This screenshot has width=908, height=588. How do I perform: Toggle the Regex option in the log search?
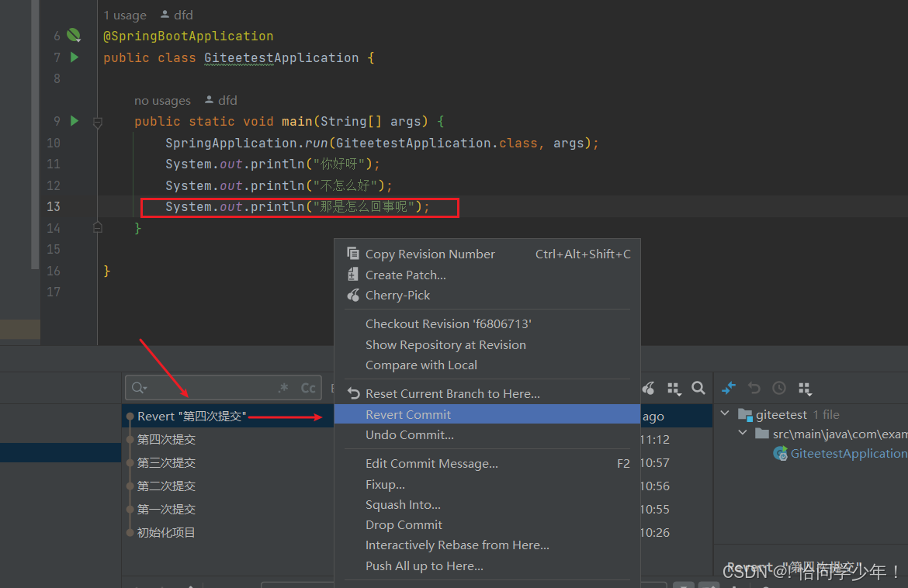coord(283,388)
